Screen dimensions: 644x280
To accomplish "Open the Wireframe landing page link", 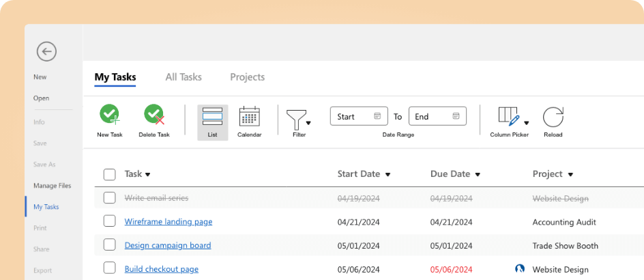I will [169, 222].
